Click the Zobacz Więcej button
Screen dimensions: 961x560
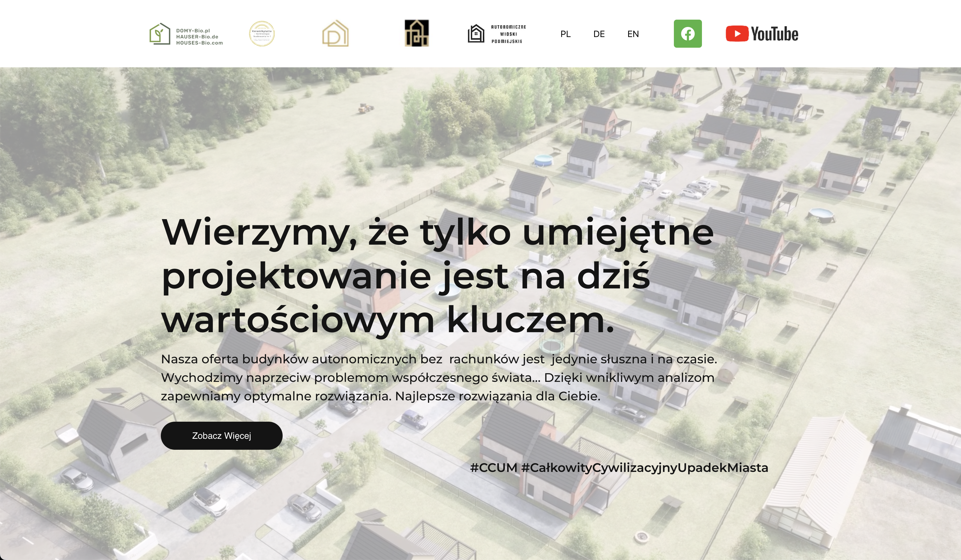click(221, 436)
